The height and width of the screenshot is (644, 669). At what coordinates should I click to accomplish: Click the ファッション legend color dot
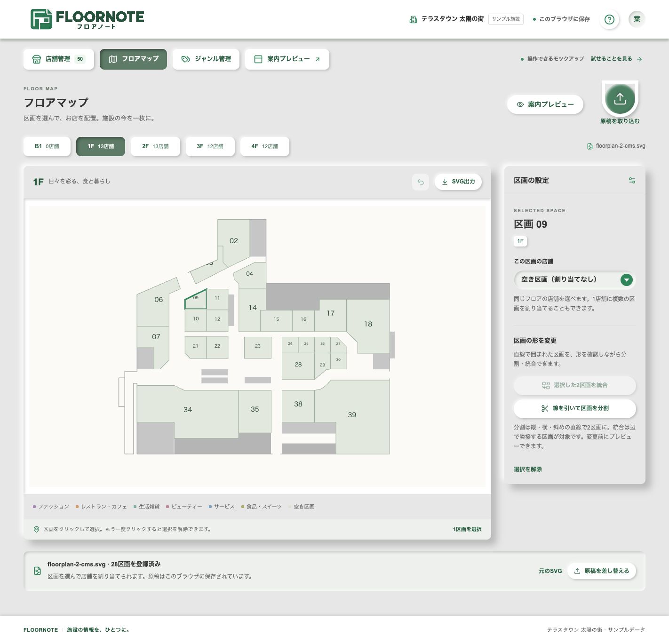click(34, 507)
